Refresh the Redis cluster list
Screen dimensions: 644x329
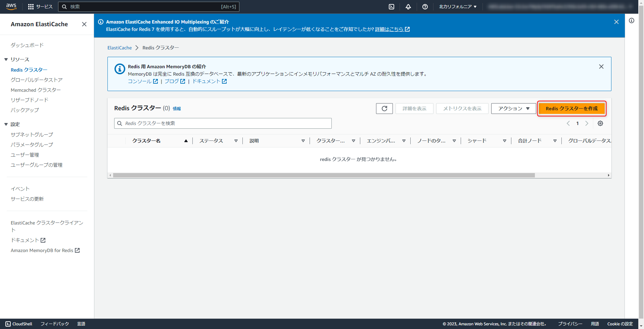click(x=384, y=108)
